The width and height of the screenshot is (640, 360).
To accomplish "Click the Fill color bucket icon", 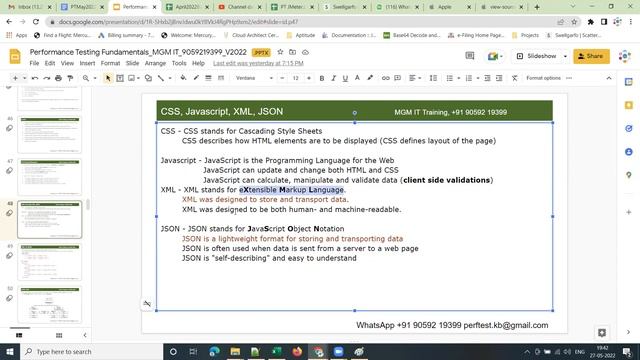I will [183, 78].
